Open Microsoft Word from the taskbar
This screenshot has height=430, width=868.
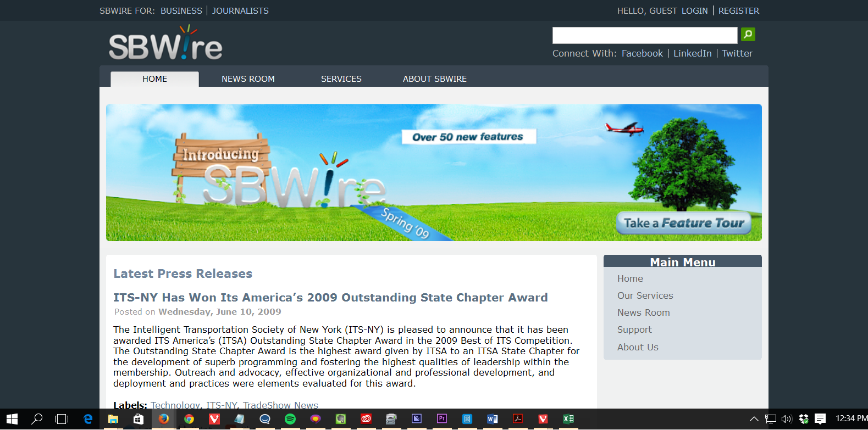[493, 419]
